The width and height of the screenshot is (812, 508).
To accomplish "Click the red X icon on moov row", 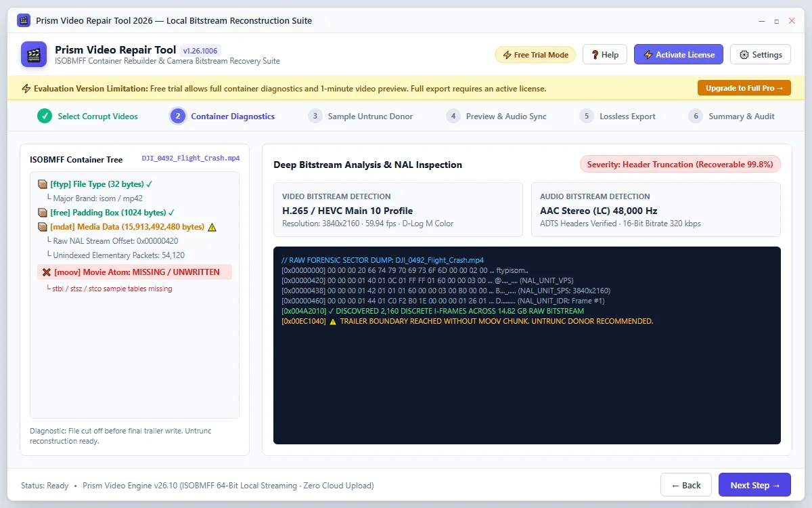I will 47,272.
